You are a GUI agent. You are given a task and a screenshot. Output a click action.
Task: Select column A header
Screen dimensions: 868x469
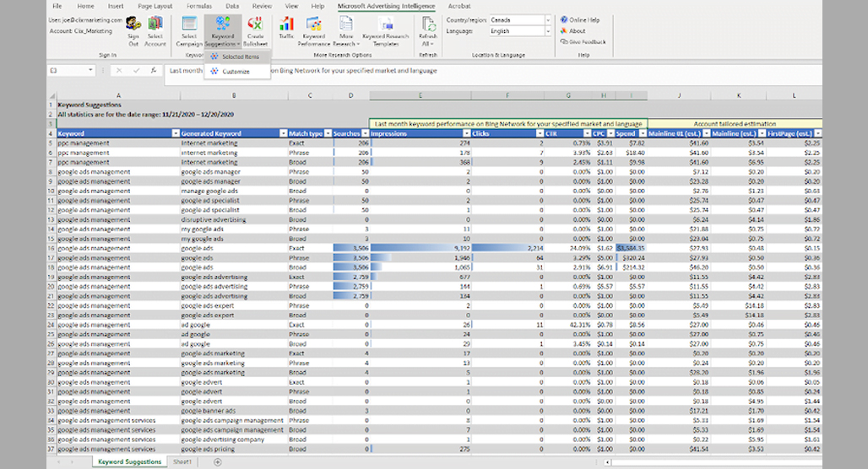118,95
